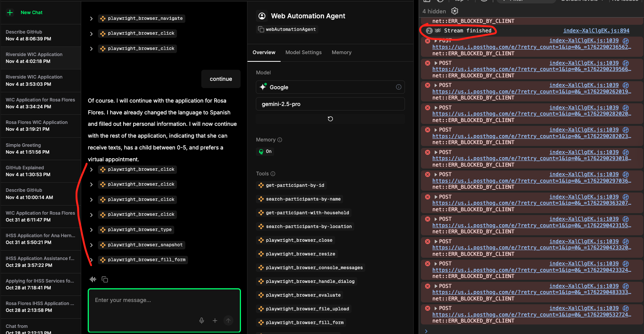
Task: Click the icon on the get-participant-with-household tool
Action: pyautogui.click(x=261, y=213)
